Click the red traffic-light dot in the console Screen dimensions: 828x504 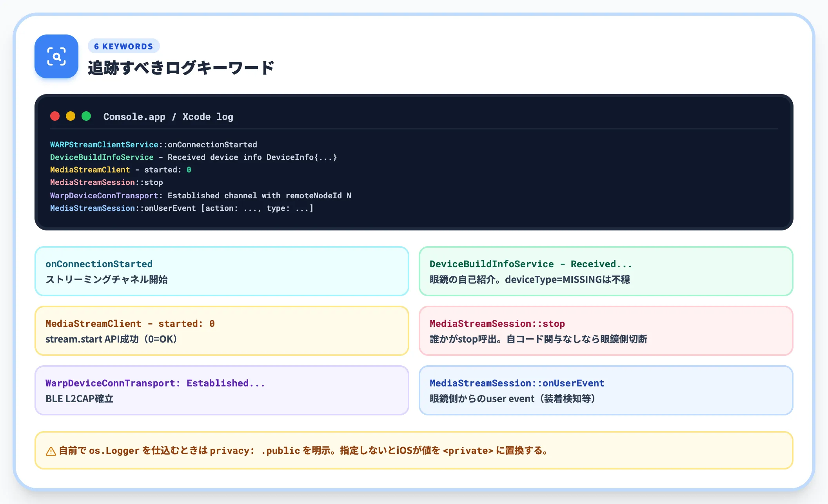pos(55,116)
